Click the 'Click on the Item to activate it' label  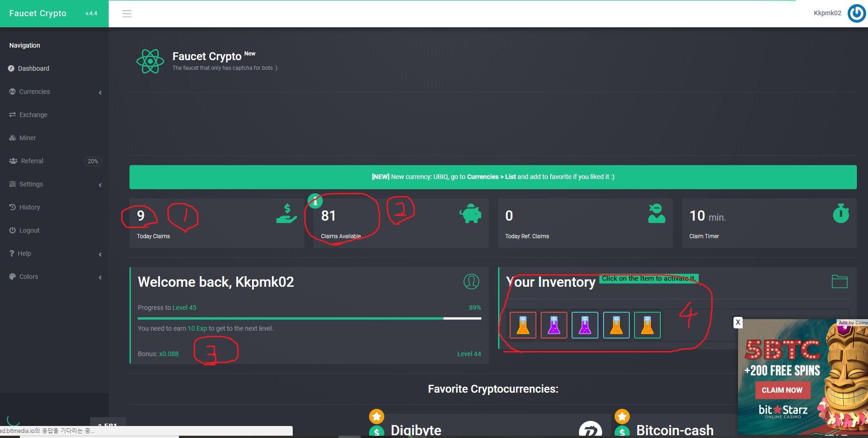coord(649,278)
